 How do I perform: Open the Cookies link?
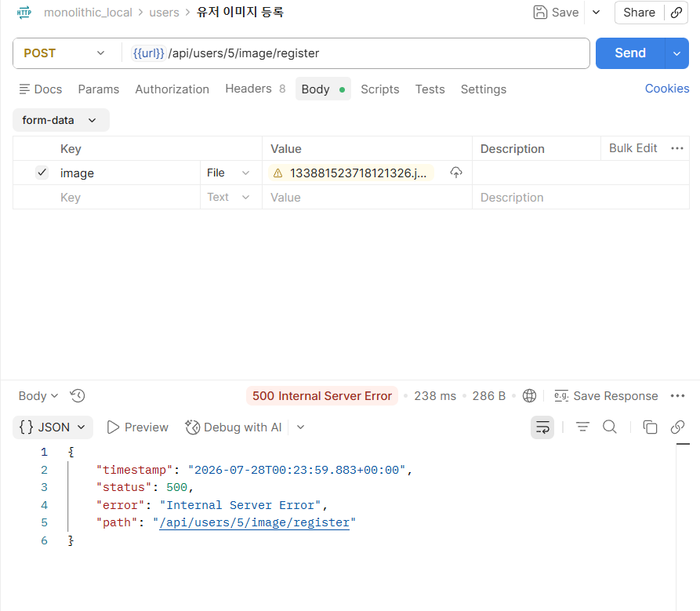coord(667,89)
